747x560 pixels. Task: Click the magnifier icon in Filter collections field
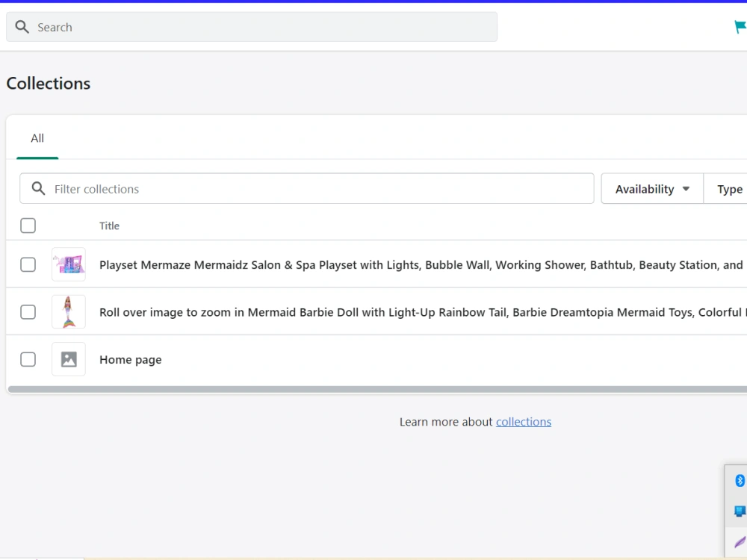(39, 189)
